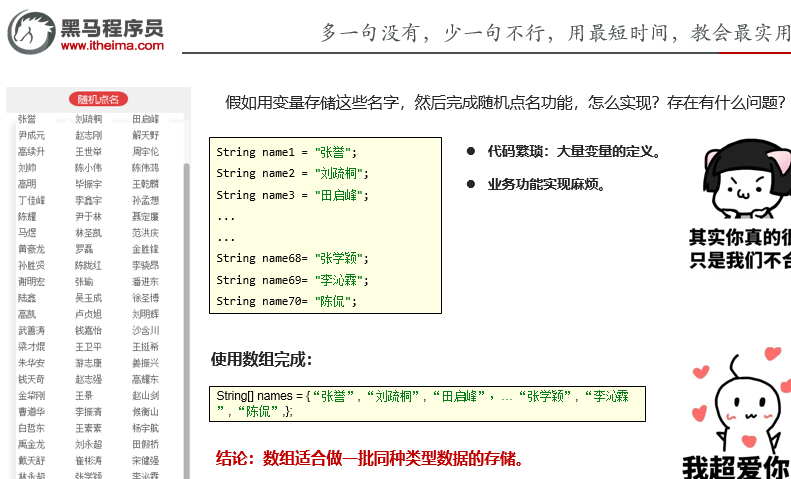Select 高凯 in the name list
This screenshot has width=791, height=479.
[x=27, y=314]
